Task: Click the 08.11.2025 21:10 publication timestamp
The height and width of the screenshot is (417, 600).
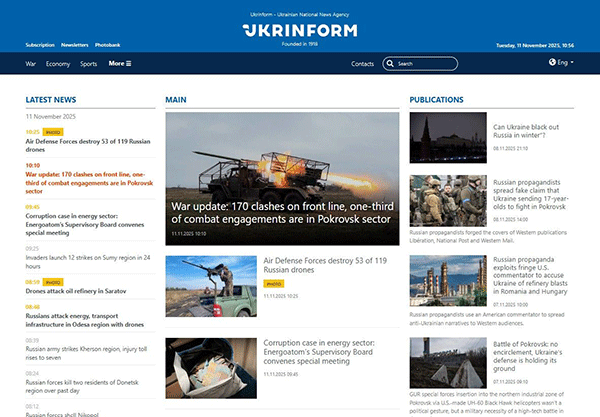Action: (x=510, y=148)
